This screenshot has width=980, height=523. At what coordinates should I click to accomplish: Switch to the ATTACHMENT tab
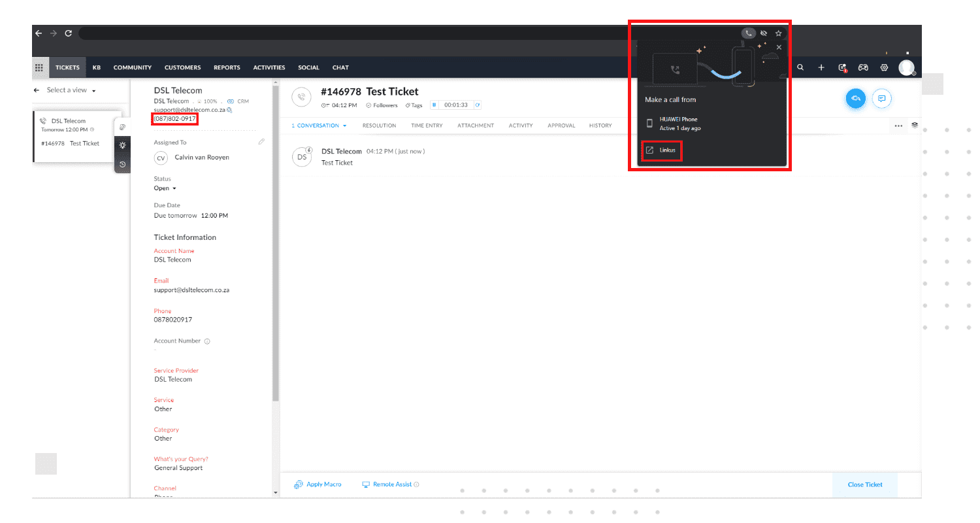coord(476,126)
